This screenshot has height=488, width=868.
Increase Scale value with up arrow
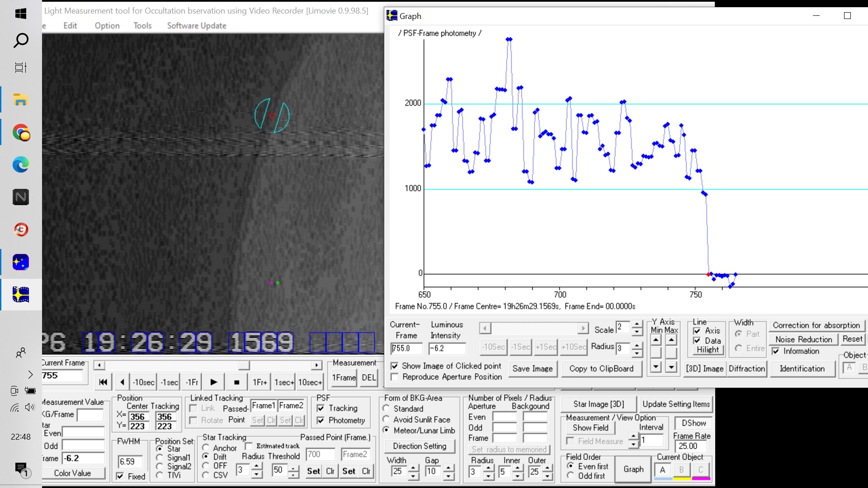coord(637,324)
